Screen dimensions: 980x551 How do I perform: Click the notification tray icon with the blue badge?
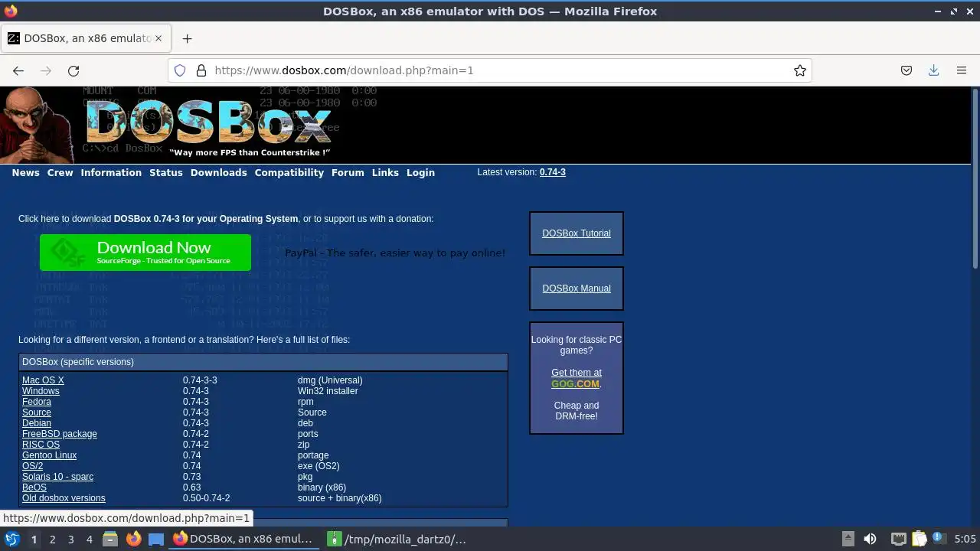[x=940, y=539]
